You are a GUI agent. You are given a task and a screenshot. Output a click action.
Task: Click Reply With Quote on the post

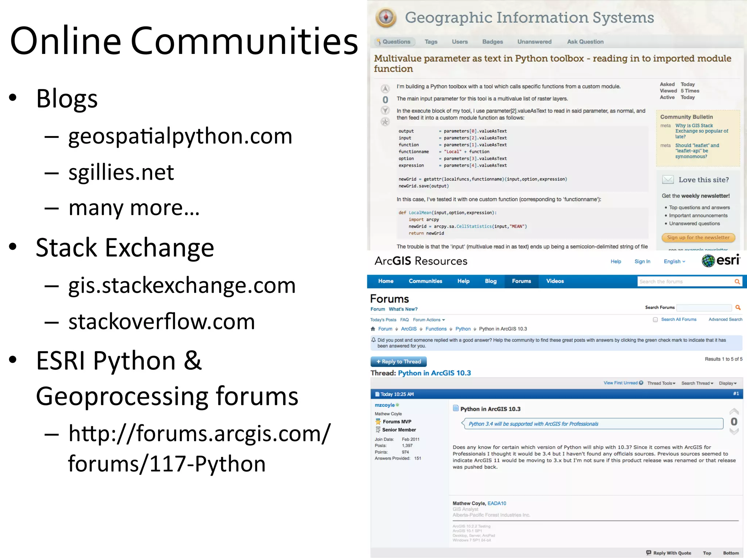(x=669, y=553)
